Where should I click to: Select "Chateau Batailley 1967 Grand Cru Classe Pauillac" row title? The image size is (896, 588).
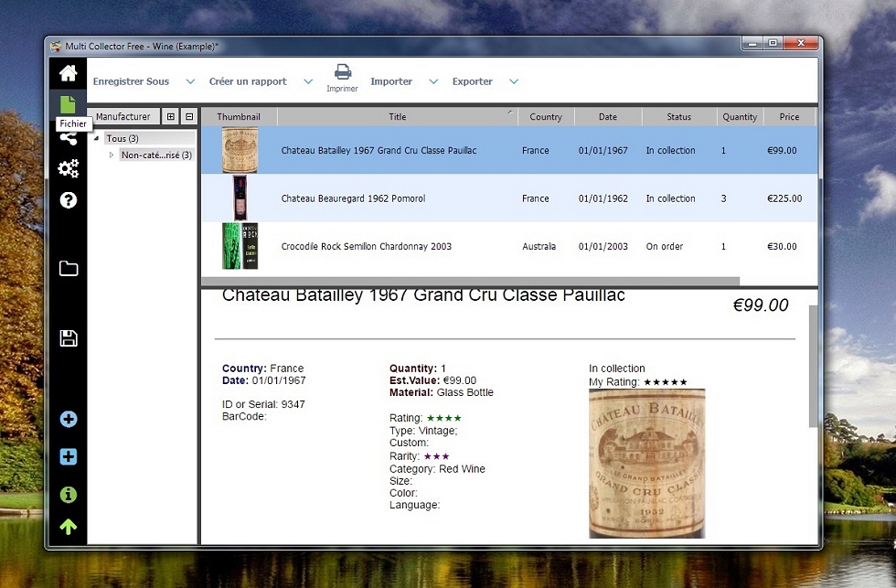tap(379, 150)
